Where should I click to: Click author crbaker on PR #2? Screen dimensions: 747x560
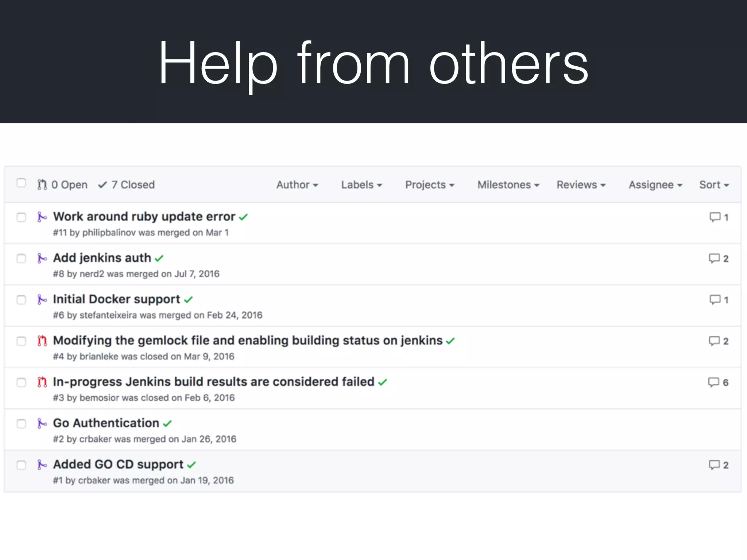click(x=96, y=439)
